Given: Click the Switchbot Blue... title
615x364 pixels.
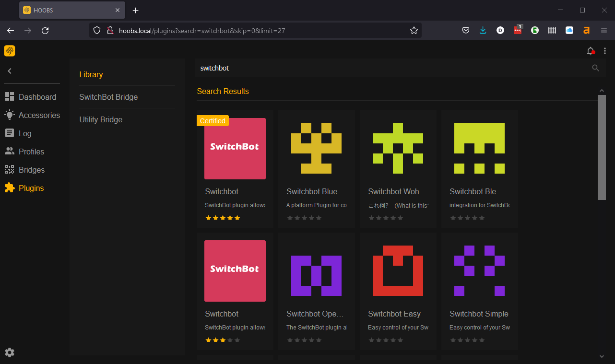Looking at the screenshot, I should [x=315, y=191].
